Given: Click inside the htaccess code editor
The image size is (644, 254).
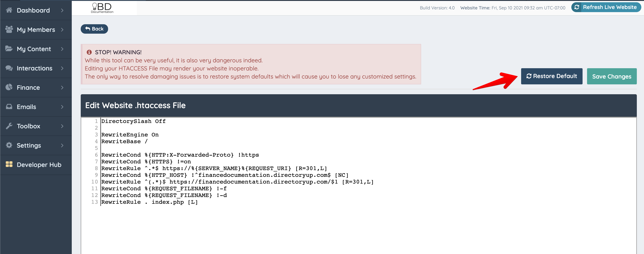Looking at the screenshot, I should [x=350, y=225].
